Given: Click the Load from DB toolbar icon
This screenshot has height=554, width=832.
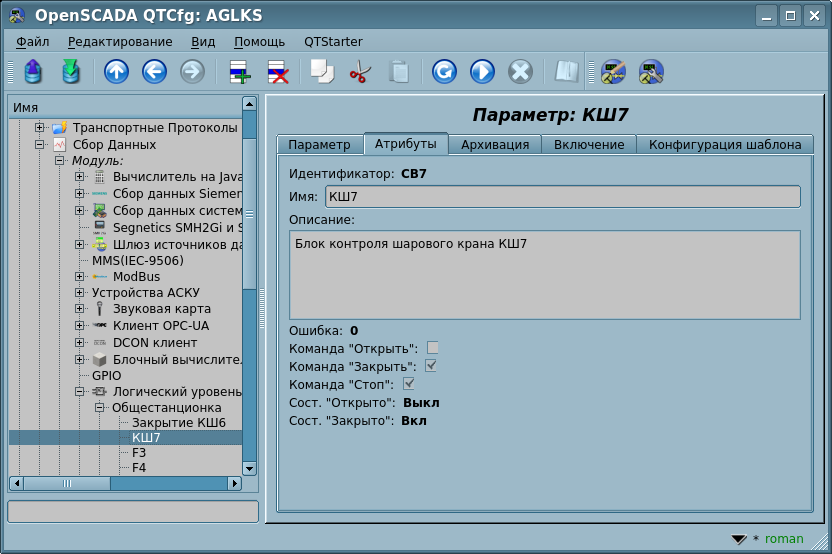Looking at the screenshot, I should click(33, 72).
